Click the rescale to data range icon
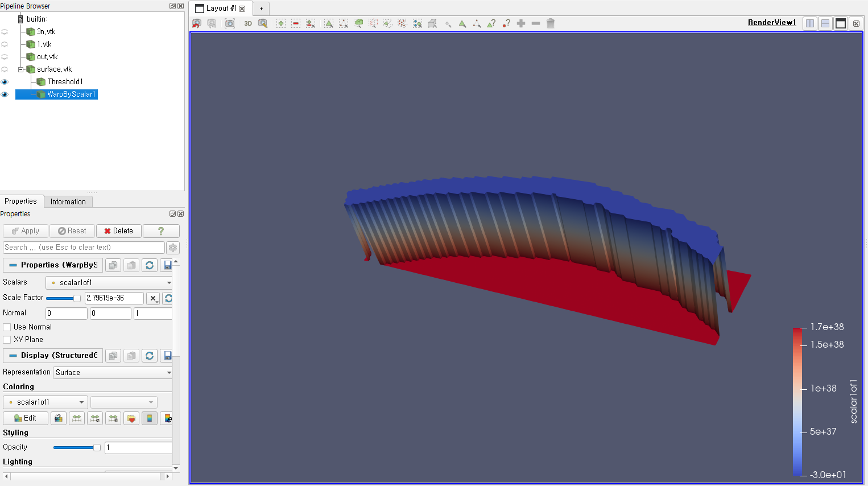This screenshot has height=486, width=868. click(x=77, y=418)
